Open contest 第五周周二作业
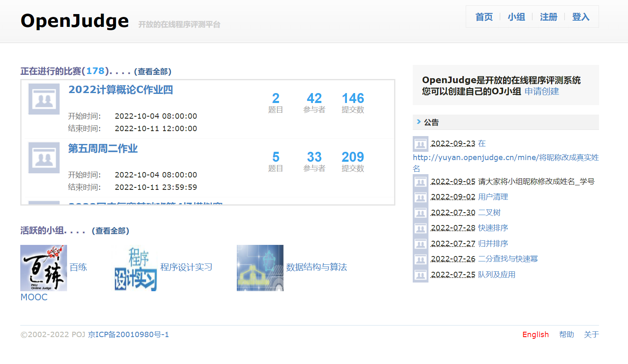628x364 pixels. click(x=103, y=148)
